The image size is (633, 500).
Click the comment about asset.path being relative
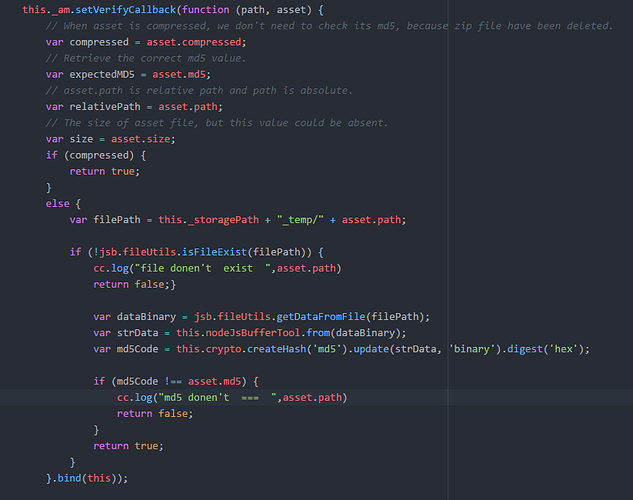199,90
